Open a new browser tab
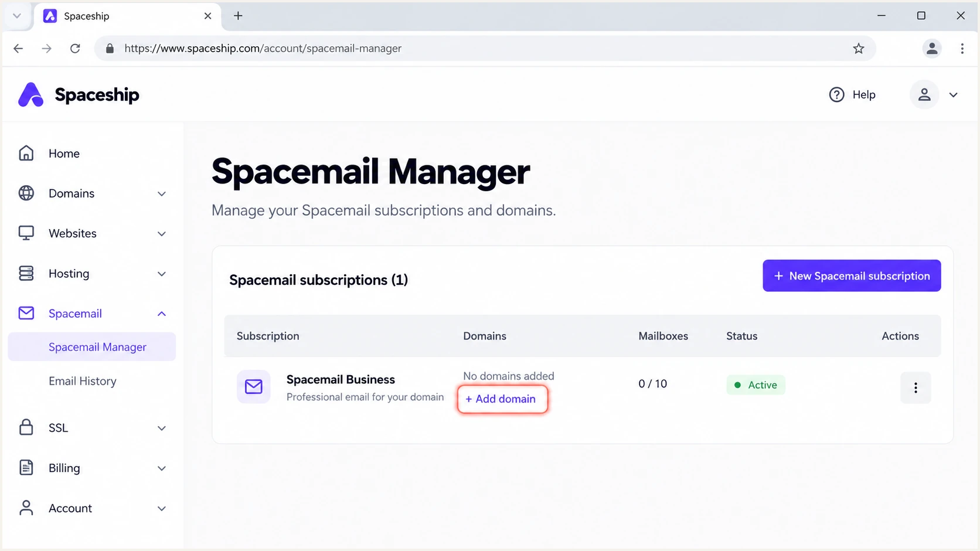980x551 pixels. point(238,16)
